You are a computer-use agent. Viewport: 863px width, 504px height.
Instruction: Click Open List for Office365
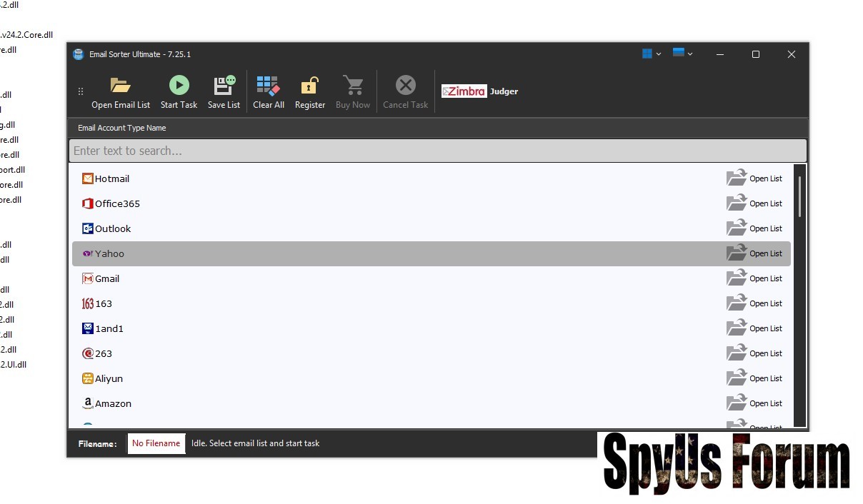pyautogui.click(x=737, y=203)
